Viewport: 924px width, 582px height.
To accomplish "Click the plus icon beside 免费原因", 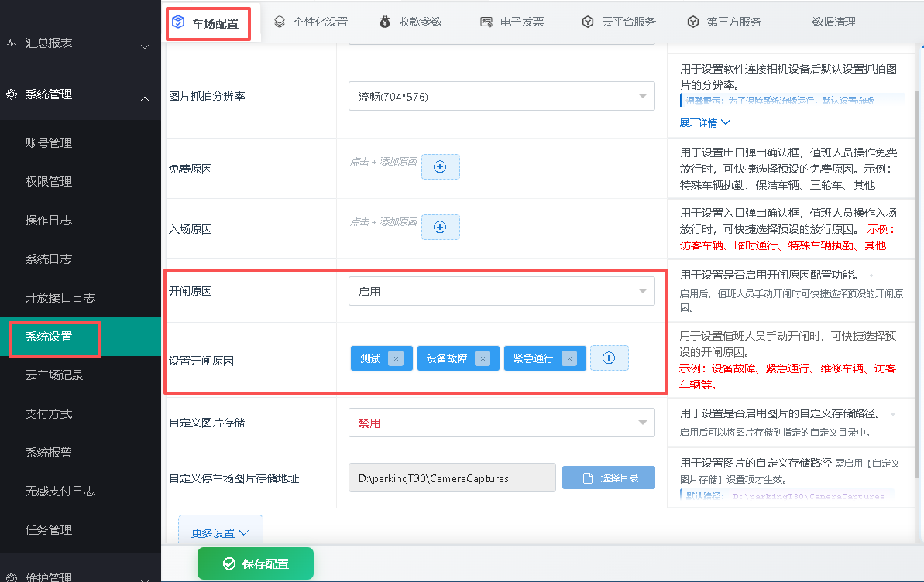I will tap(440, 166).
